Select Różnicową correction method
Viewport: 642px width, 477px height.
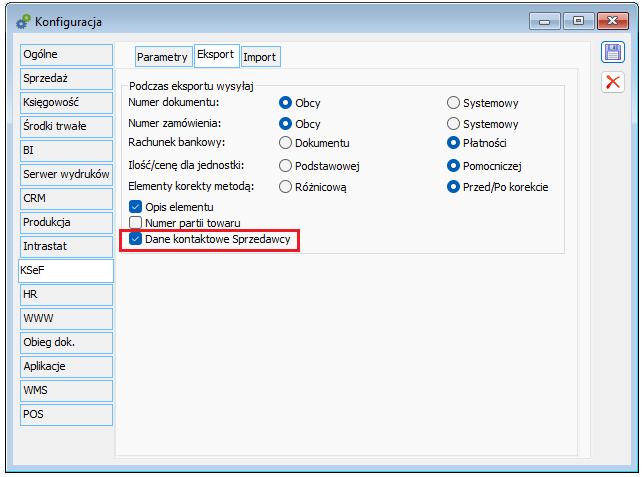pos(286,186)
